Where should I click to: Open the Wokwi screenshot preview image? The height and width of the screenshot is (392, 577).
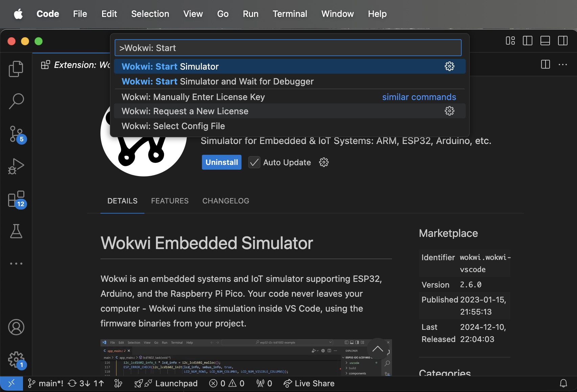(246, 358)
